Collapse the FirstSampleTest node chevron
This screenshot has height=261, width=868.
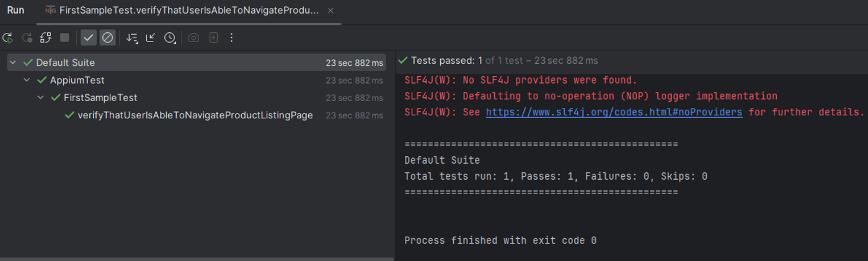[40, 97]
